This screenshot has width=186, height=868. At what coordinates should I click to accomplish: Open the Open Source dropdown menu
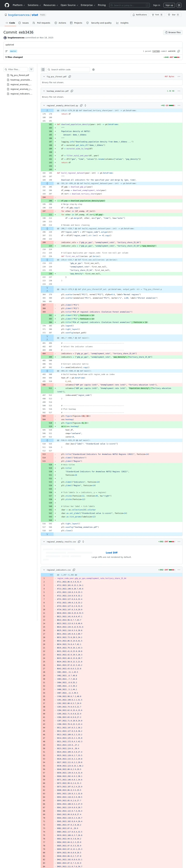point(69,5)
